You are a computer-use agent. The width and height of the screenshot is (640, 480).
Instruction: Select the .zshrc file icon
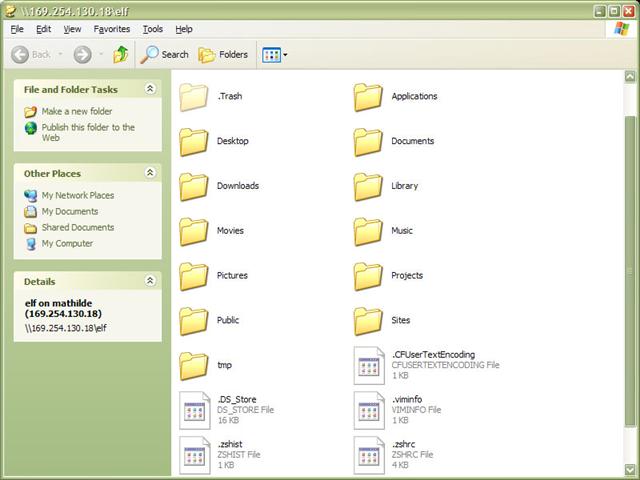(368, 454)
